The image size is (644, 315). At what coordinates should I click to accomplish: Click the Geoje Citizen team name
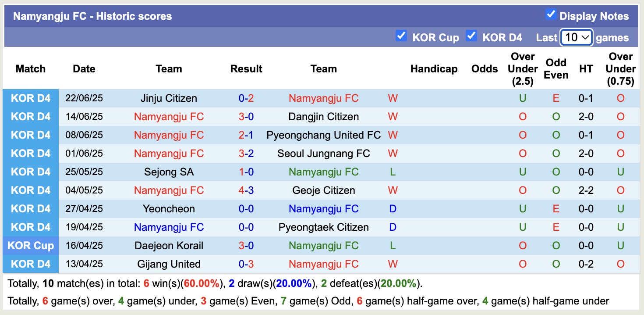(x=323, y=190)
